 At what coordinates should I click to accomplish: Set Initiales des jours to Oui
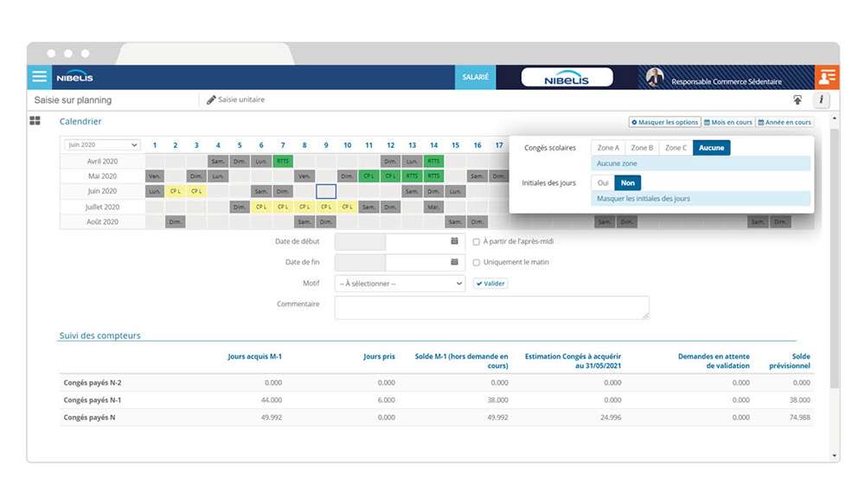click(x=603, y=183)
